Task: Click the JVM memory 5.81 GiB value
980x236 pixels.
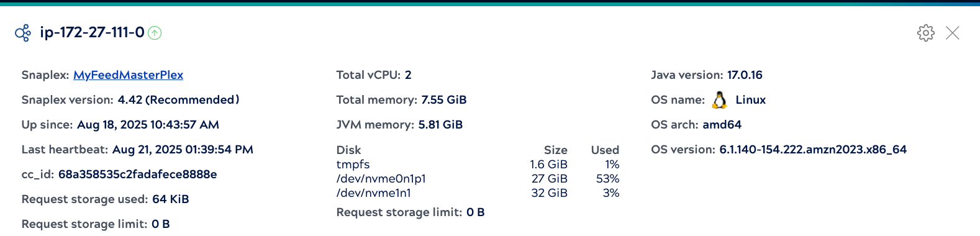Action: coord(440,125)
